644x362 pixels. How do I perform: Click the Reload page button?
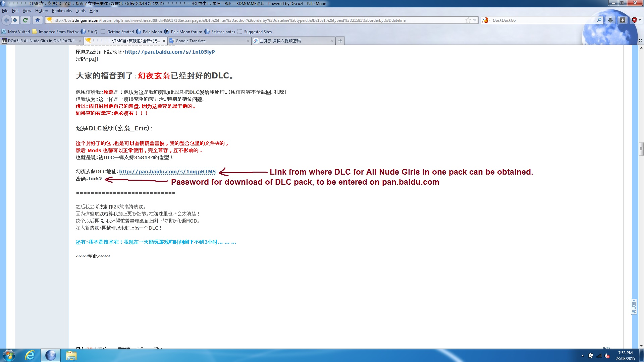tap(25, 20)
